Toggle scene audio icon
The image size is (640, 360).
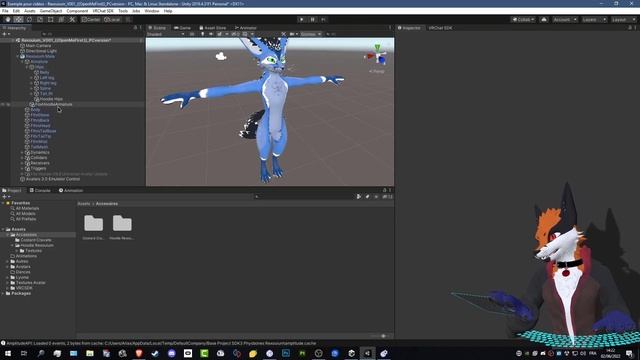pyautogui.click(x=211, y=34)
